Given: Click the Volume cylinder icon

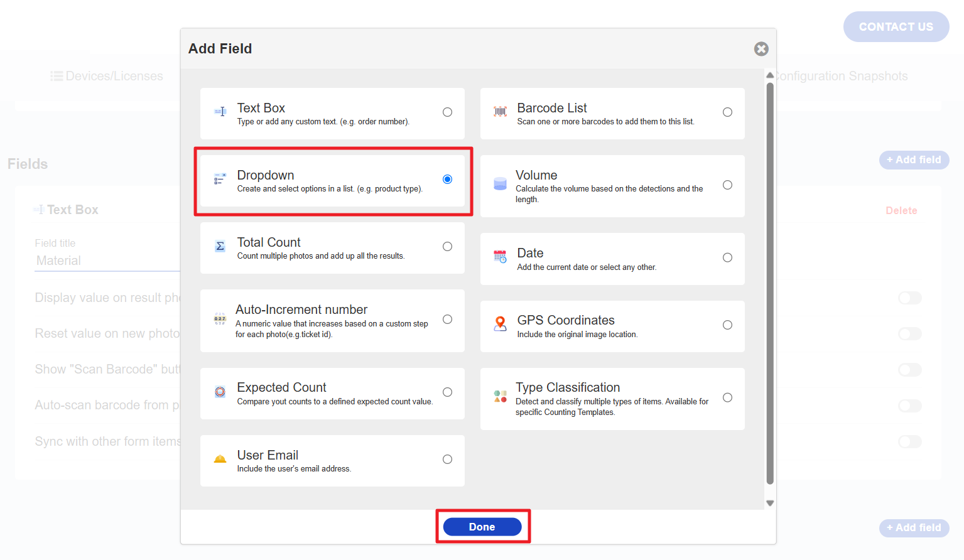Looking at the screenshot, I should pos(500,183).
